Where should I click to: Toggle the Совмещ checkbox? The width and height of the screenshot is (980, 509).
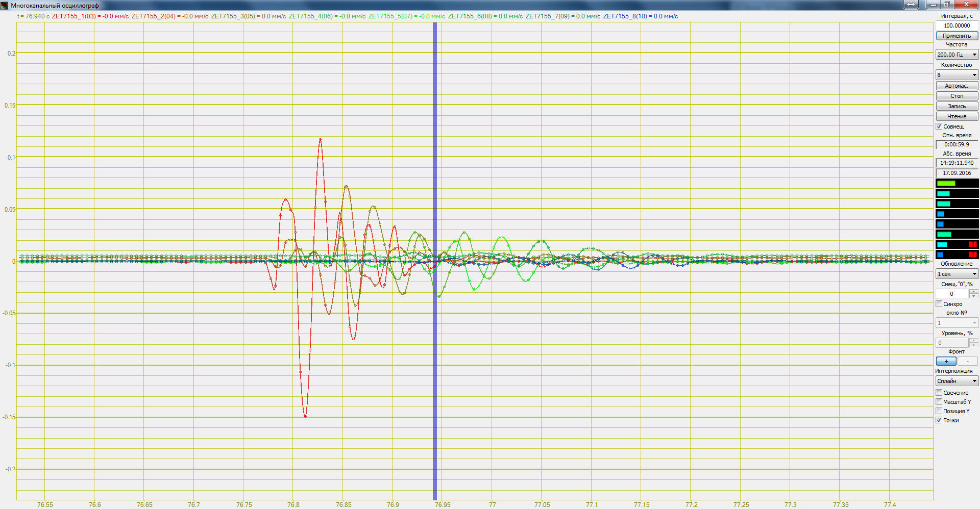(x=939, y=126)
